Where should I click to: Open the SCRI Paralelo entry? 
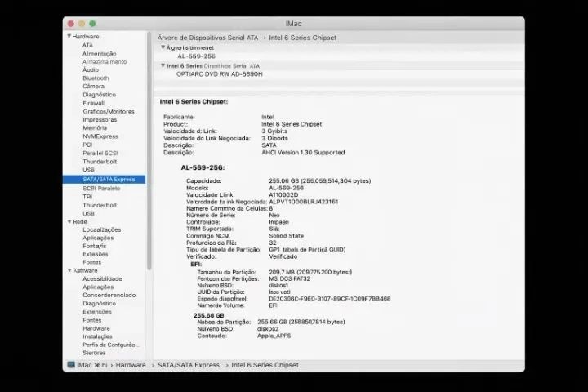coord(101,189)
